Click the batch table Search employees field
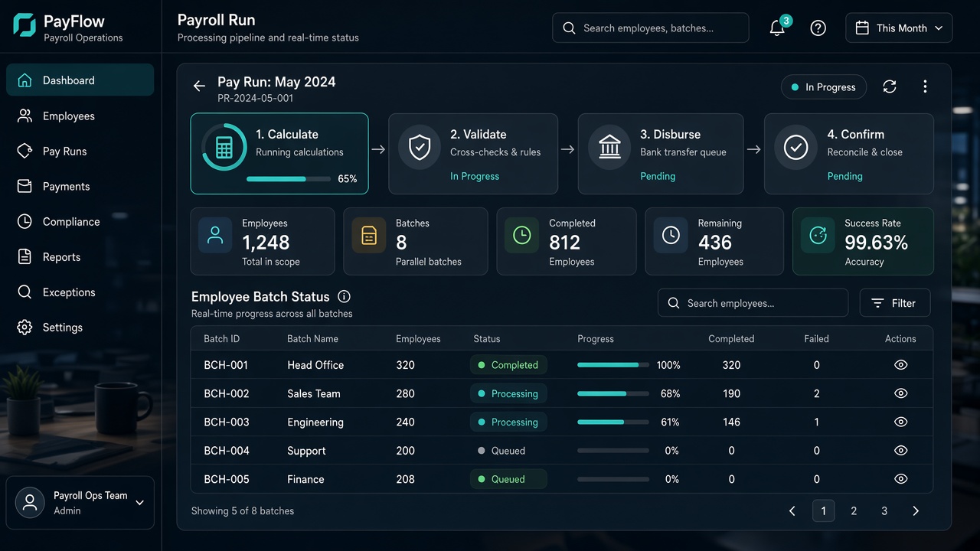The height and width of the screenshot is (551, 980). pos(753,303)
